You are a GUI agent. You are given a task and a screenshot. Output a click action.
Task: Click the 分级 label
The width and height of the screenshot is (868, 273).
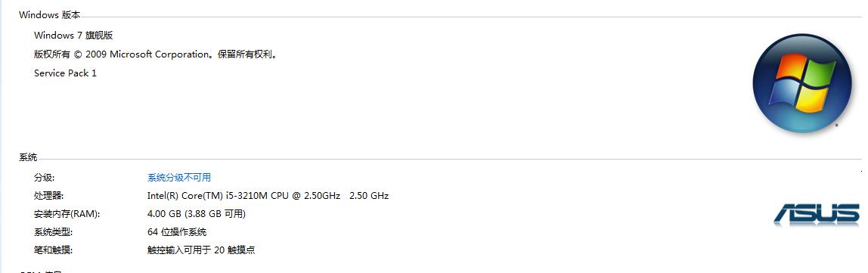pyautogui.click(x=45, y=177)
